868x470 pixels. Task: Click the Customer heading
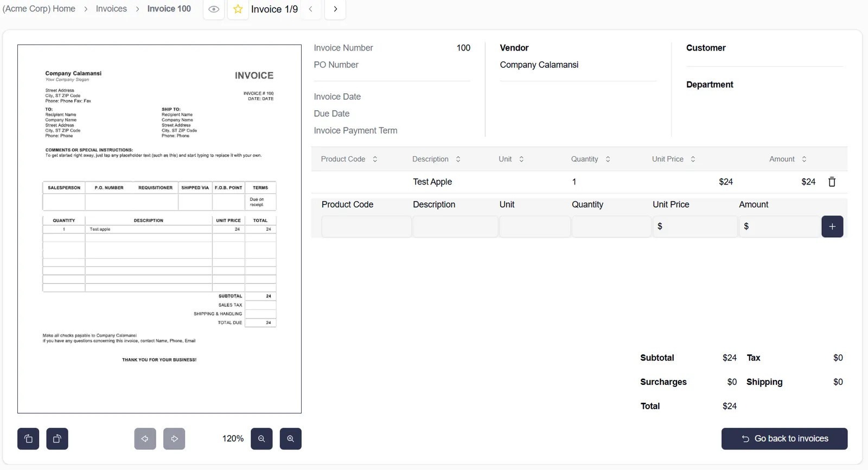tap(706, 48)
